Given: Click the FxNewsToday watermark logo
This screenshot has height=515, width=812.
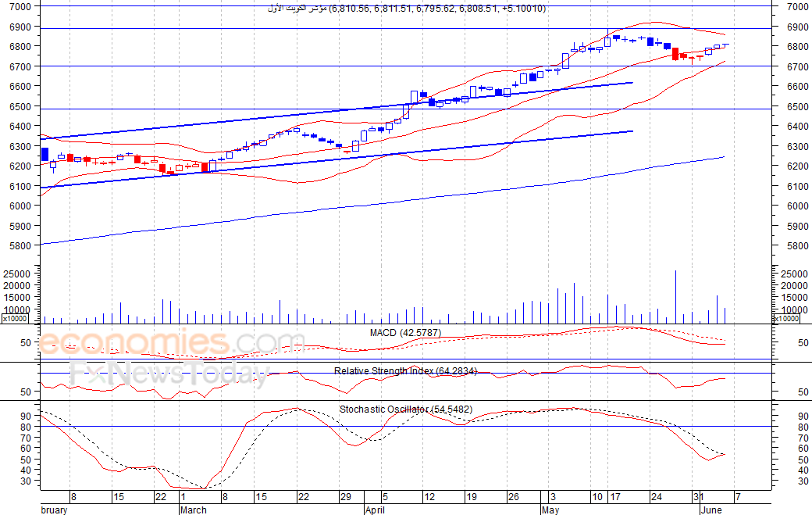Looking at the screenshot, I should (x=170, y=374).
